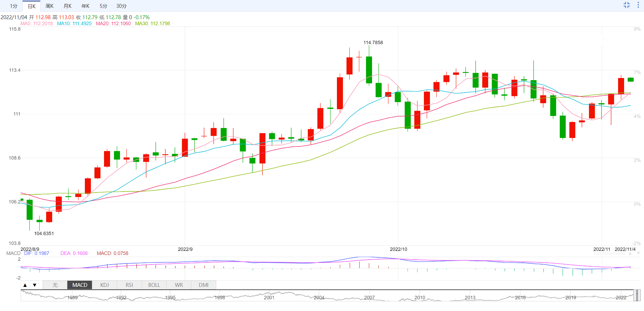Select the MACD indicator button
Screen dimensions: 644x311
80,285
